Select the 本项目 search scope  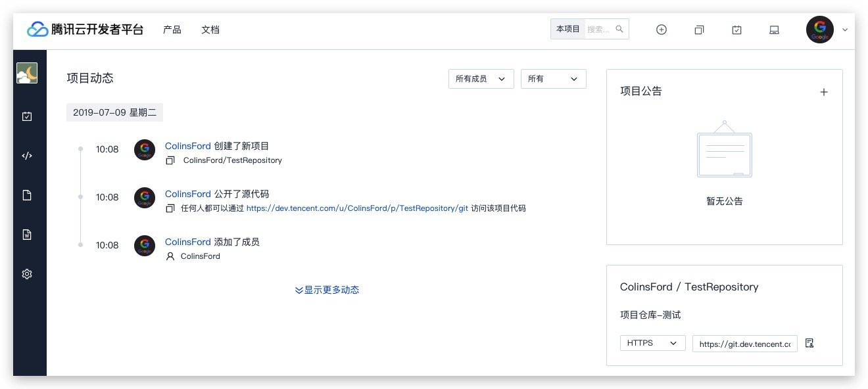[567, 29]
